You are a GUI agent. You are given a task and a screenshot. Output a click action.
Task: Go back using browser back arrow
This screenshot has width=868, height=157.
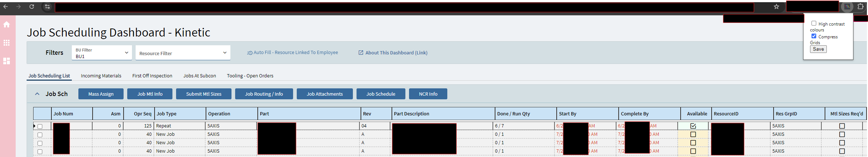coord(5,7)
